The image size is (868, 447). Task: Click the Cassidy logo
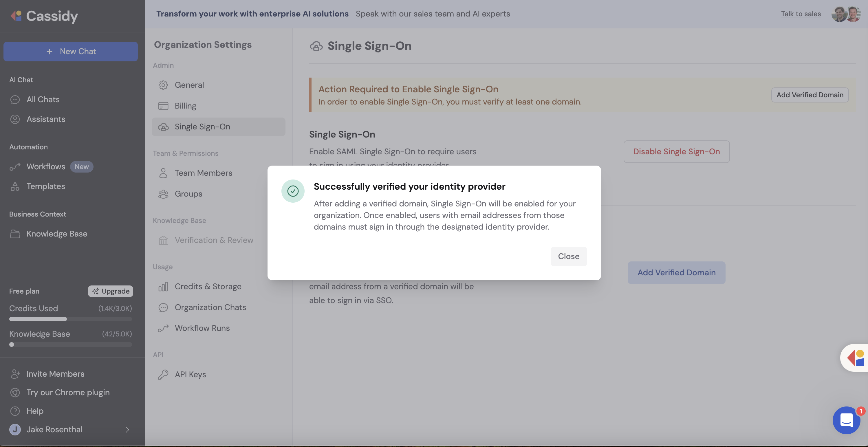click(44, 16)
